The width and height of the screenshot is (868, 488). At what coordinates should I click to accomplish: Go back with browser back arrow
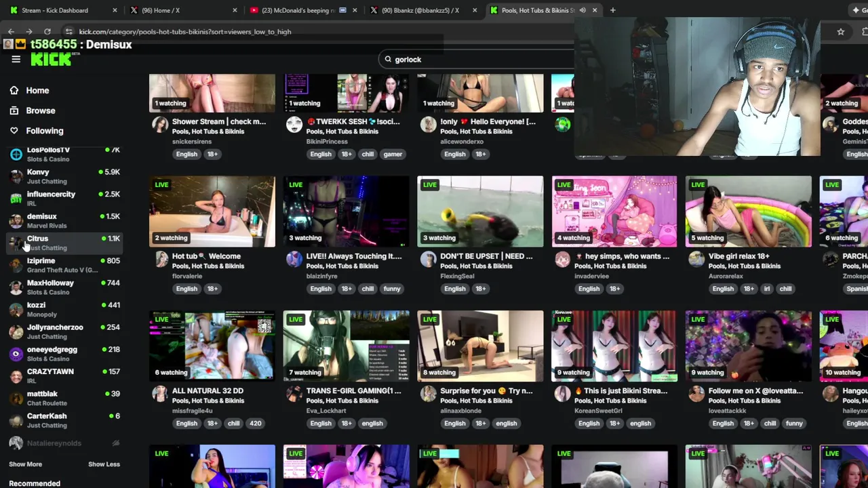[11, 32]
